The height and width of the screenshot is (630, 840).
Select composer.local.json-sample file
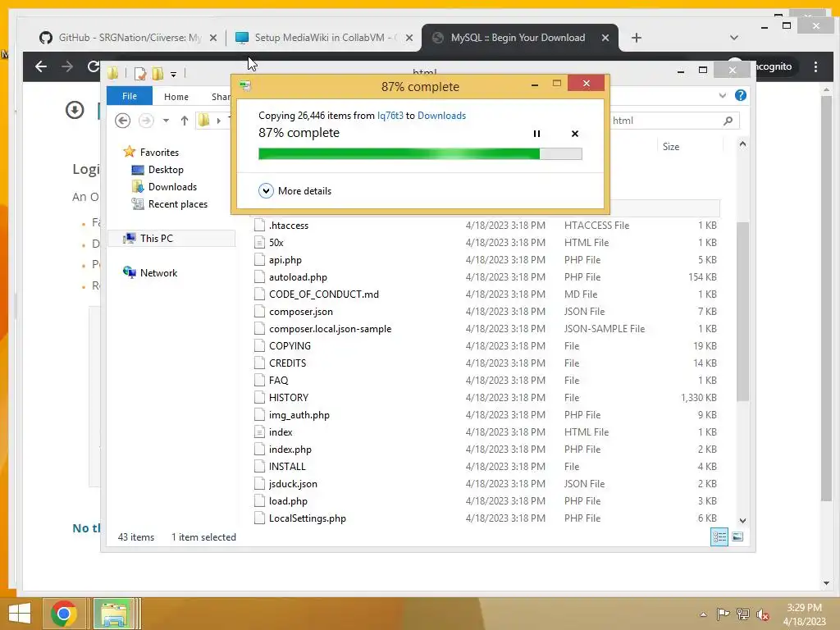330,328
